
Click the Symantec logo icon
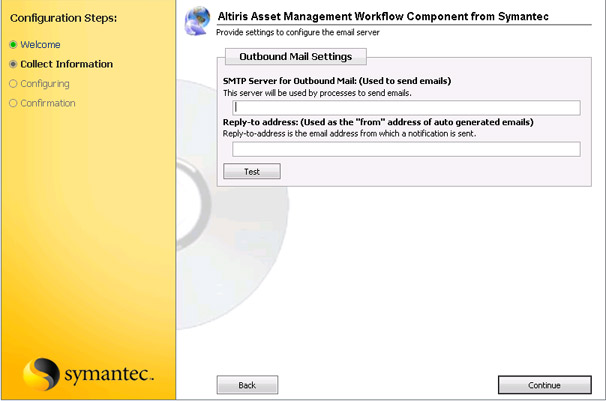tap(41, 374)
